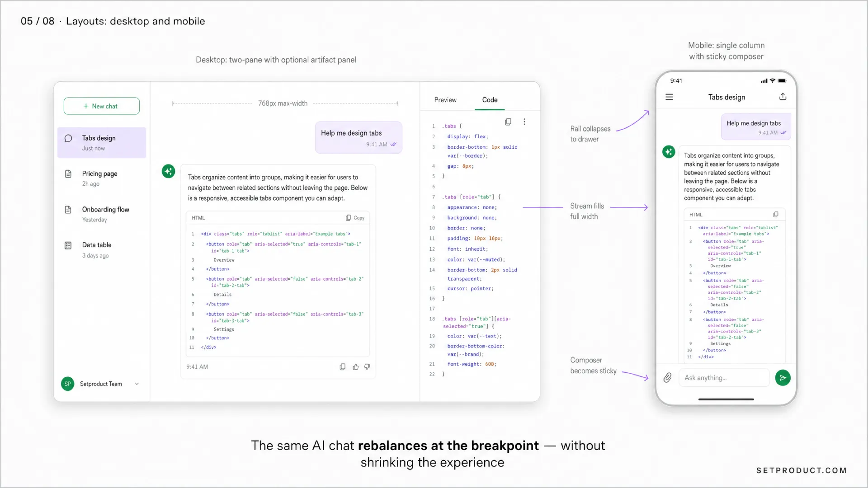
Task: Click the mobile battery status icon
Action: [x=782, y=81]
